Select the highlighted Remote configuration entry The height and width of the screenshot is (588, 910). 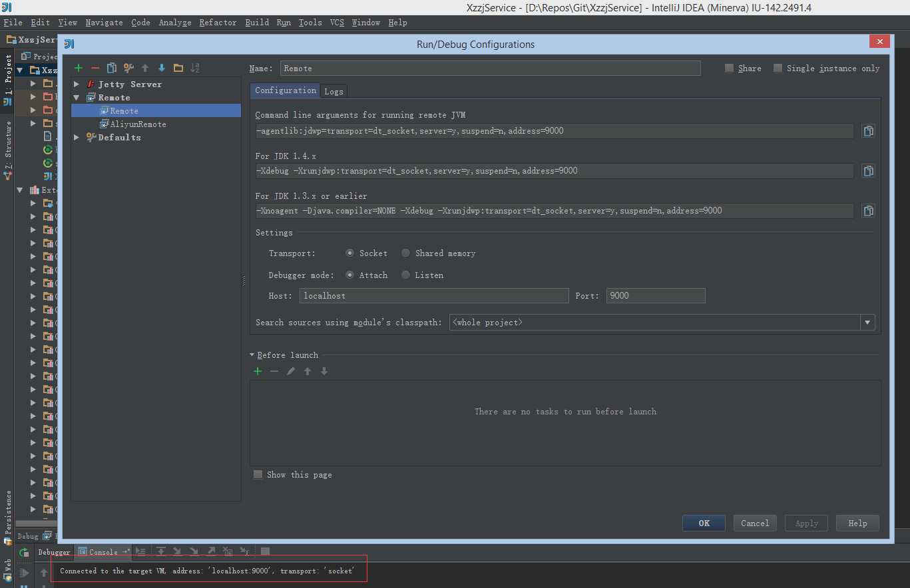tap(156, 111)
